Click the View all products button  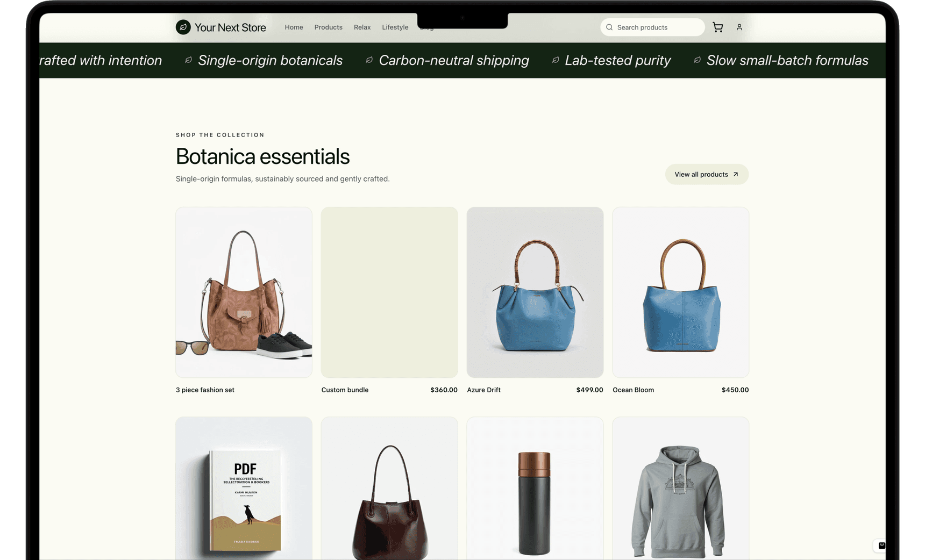707,174
